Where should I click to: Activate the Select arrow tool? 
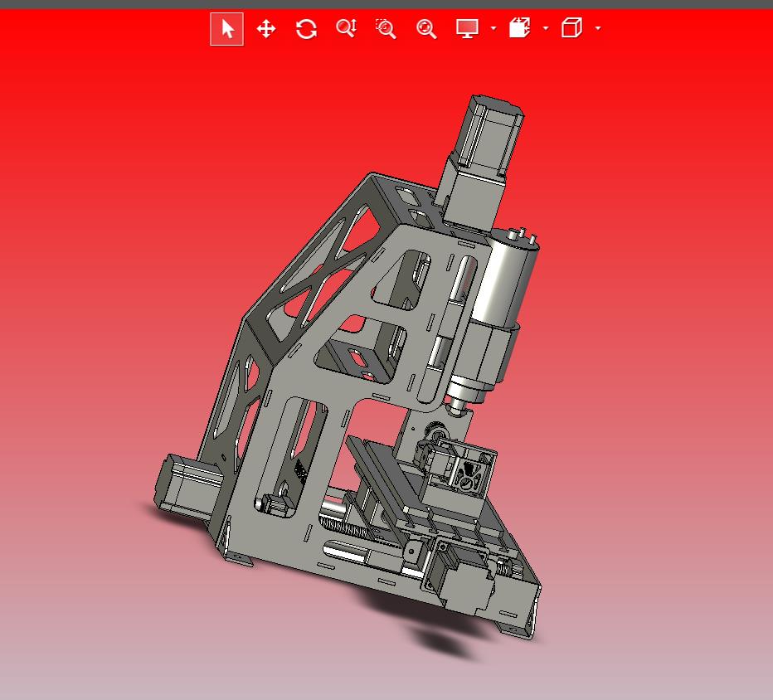click(226, 29)
